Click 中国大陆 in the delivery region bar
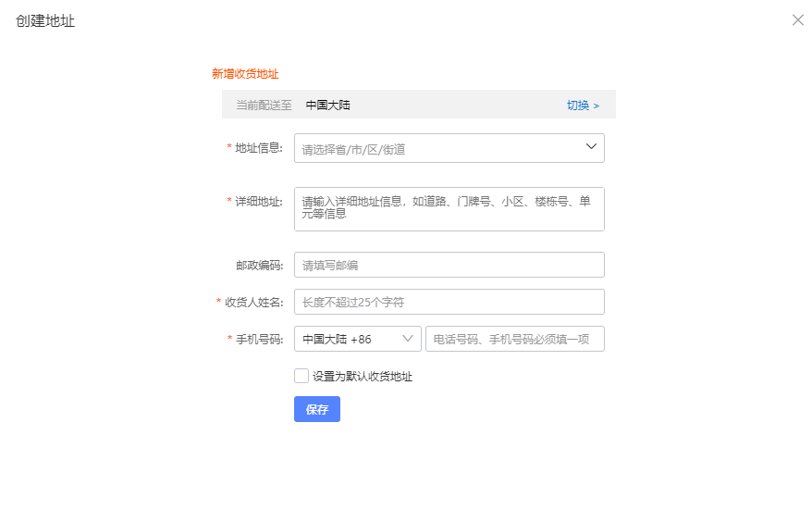The height and width of the screenshot is (522, 812). (x=328, y=106)
